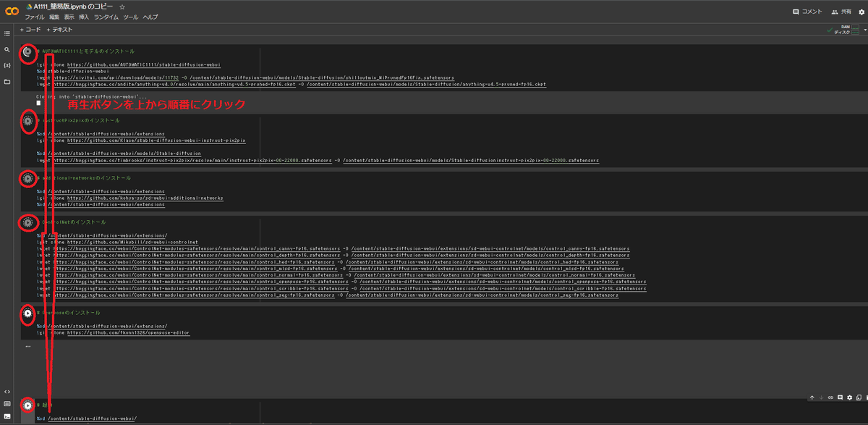The image size is (868, 425).
Task: Click the comment speech bubble icon
Action: pos(796,12)
